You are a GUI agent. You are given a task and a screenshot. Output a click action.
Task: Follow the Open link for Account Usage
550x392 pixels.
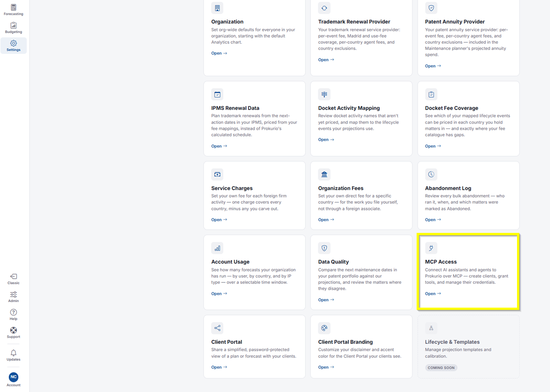219,293
